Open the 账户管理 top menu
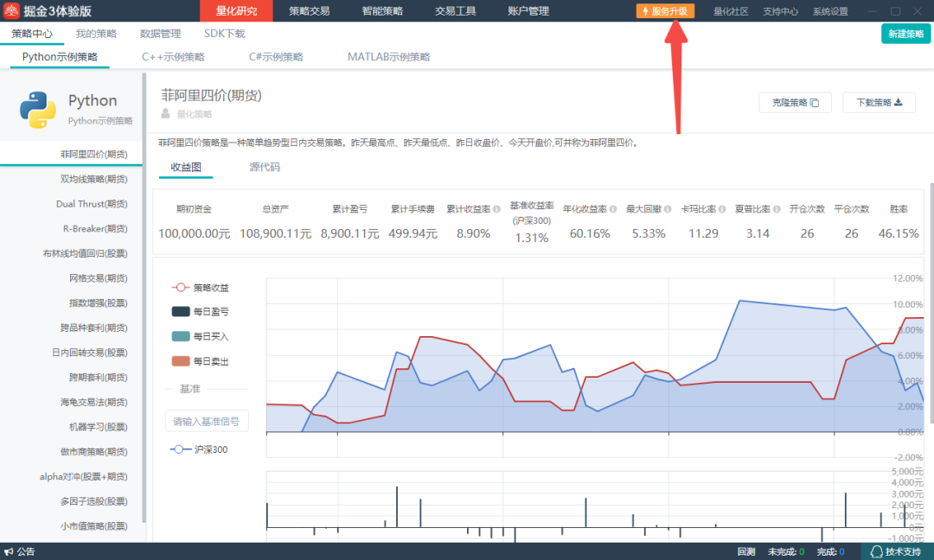The image size is (934, 560). [528, 10]
